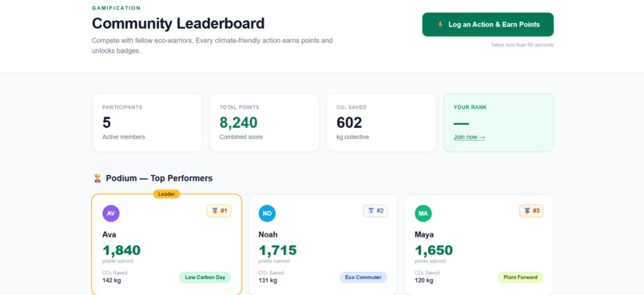
Task: Click the name Ava on podium card
Action: coord(109,234)
